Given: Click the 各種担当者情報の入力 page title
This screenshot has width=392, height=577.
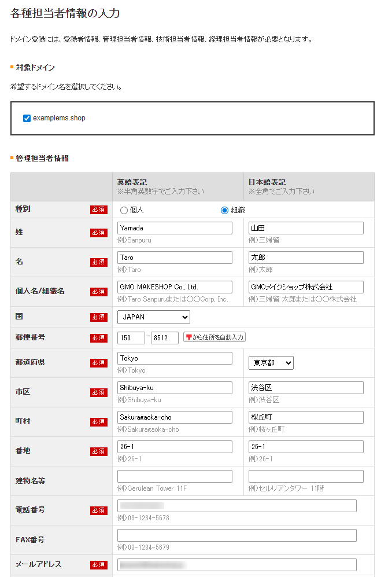Looking at the screenshot, I should (x=65, y=13).
